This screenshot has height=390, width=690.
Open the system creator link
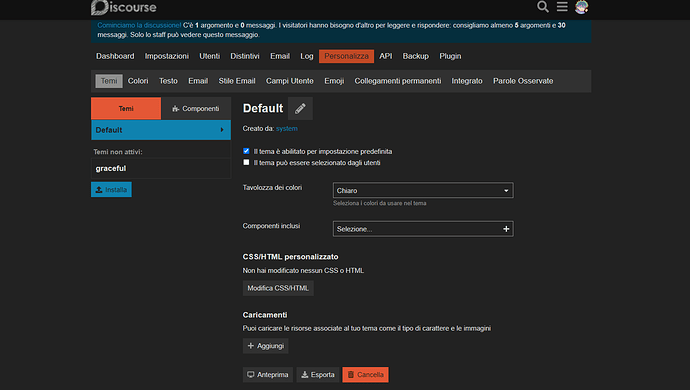click(x=287, y=129)
